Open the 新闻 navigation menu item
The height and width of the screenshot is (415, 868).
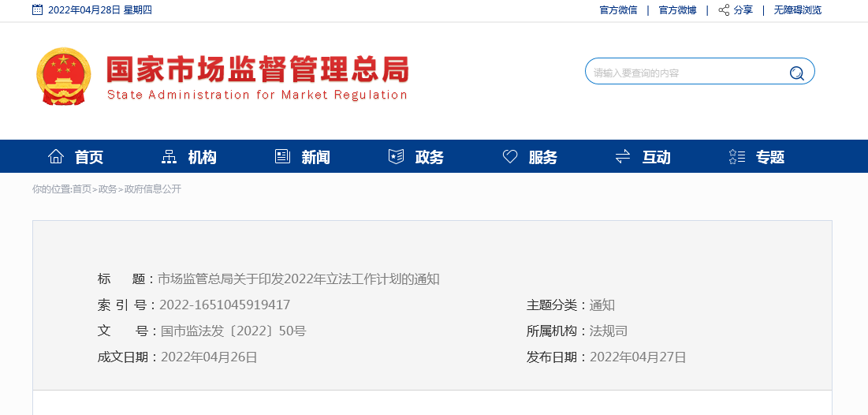click(x=315, y=157)
